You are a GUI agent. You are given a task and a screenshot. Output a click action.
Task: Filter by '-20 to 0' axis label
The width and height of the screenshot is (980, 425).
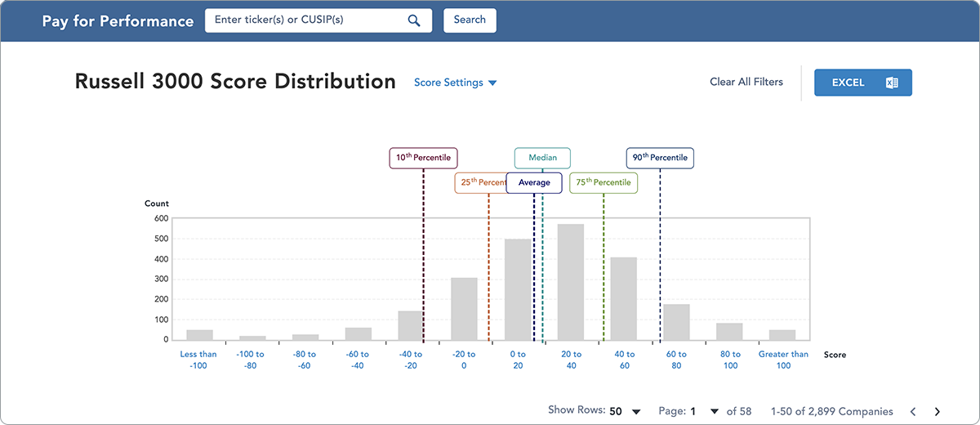click(463, 360)
